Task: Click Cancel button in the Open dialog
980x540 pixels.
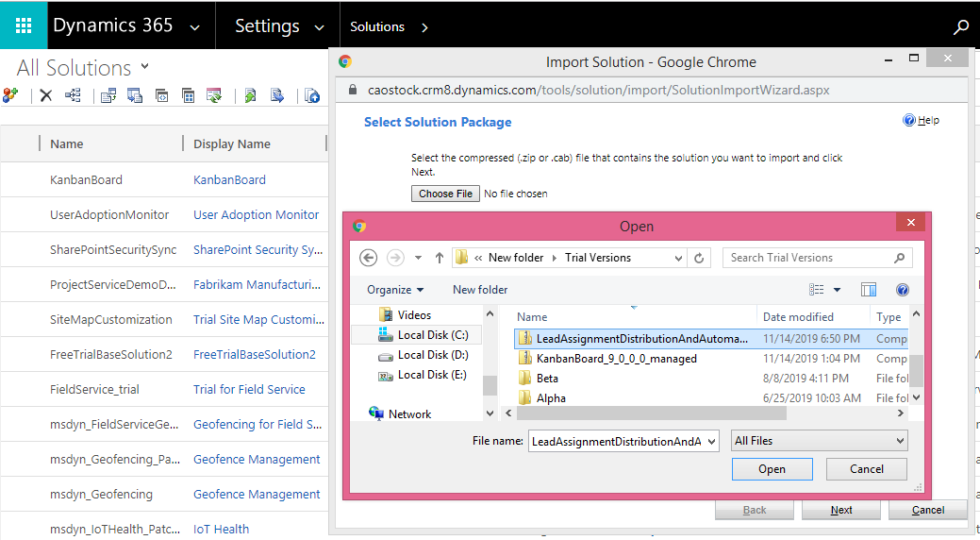Action: [866, 469]
